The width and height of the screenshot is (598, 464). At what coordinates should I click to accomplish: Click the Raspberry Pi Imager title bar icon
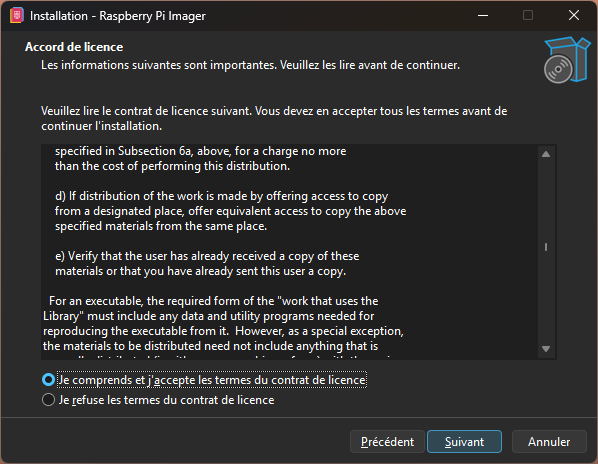(17, 16)
